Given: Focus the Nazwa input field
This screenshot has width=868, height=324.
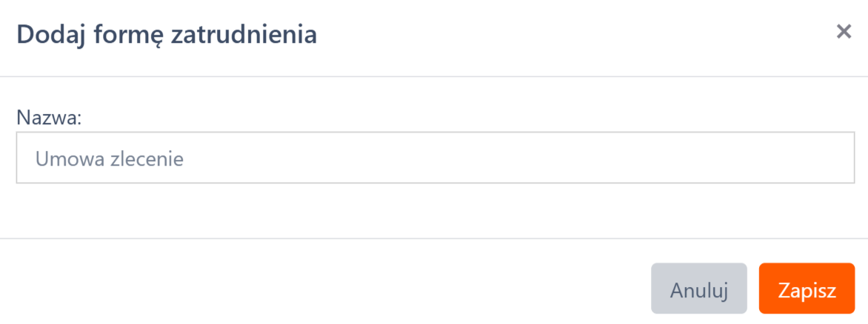Looking at the screenshot, I should (x=435, y=158).
